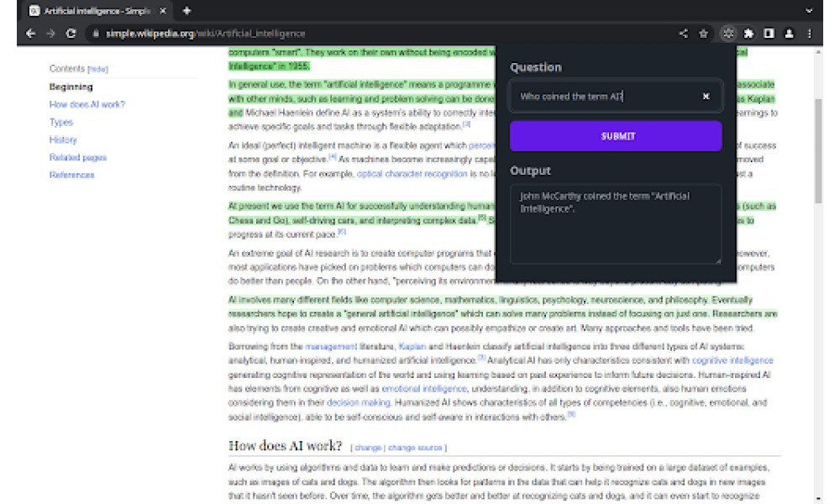Jump to References in contents

71,176
